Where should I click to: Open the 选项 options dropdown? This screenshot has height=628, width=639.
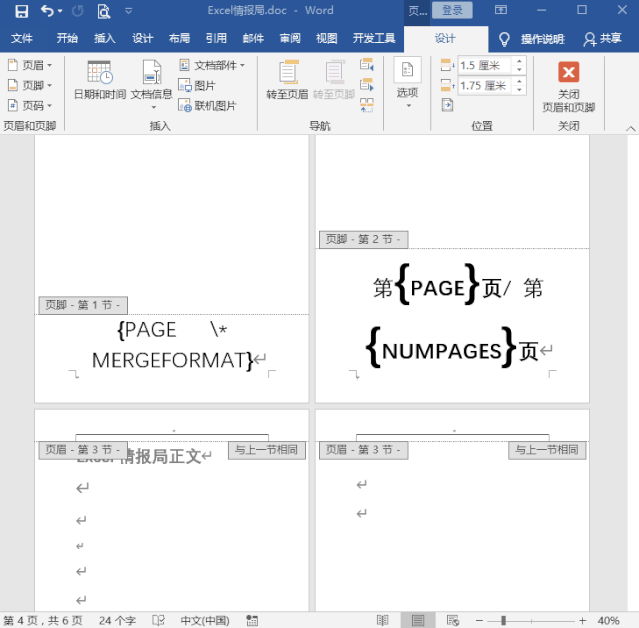tap(408, 83)
